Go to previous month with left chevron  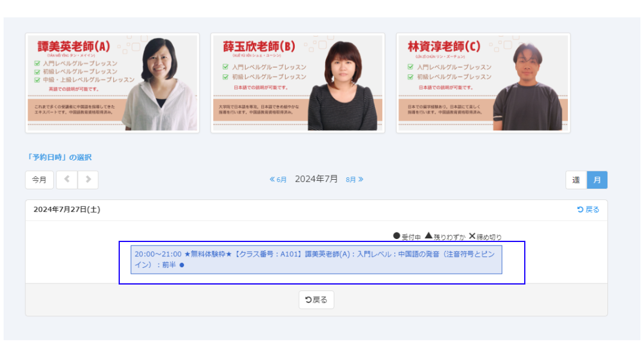67,180
